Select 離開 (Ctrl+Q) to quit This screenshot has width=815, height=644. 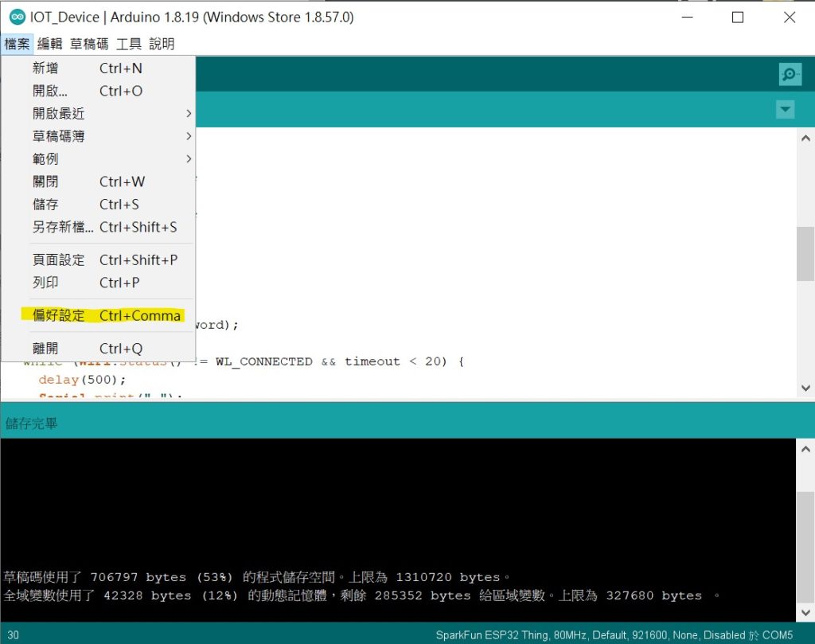[98, 348]
